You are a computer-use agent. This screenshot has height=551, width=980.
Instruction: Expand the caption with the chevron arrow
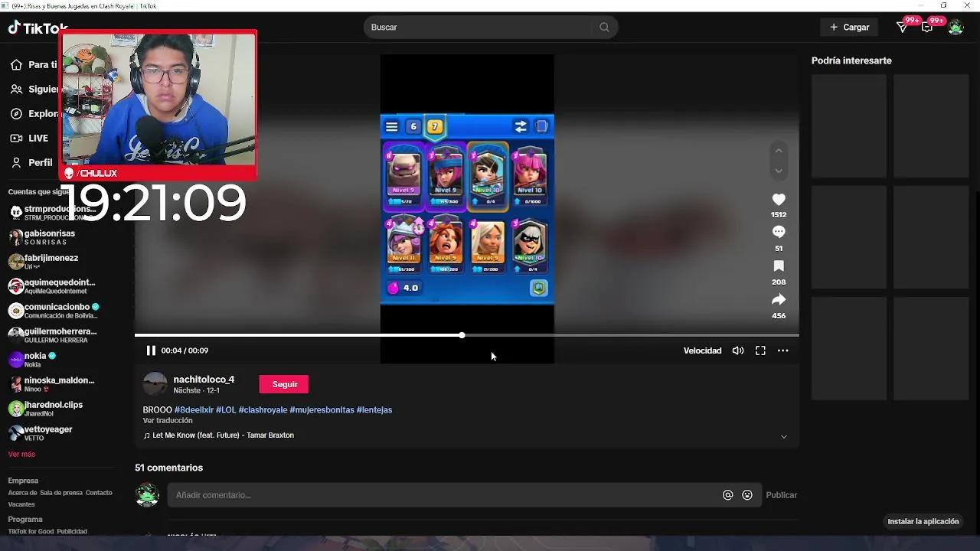coord(784,436)
